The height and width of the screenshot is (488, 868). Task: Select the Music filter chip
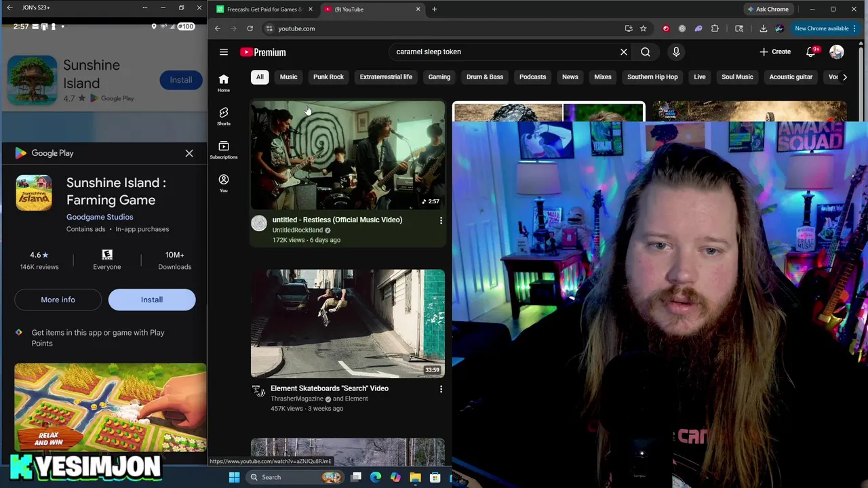pyautogui.click(x=289, y=77)
